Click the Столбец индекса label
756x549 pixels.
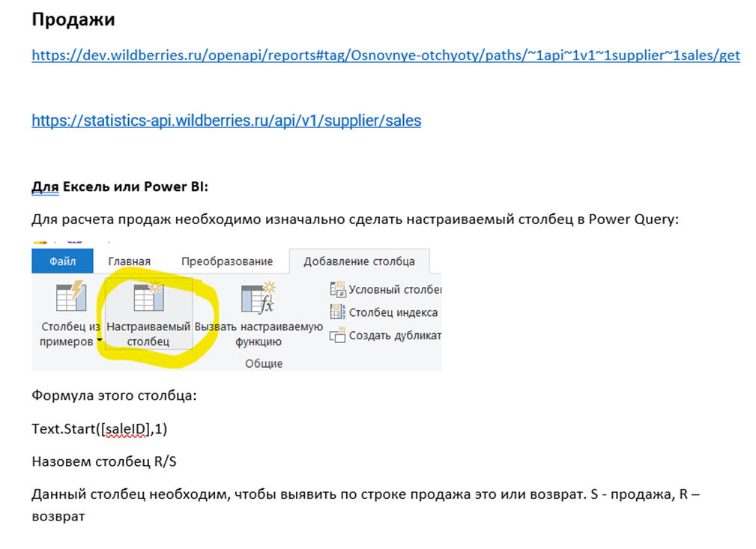(x=393, y=312)
